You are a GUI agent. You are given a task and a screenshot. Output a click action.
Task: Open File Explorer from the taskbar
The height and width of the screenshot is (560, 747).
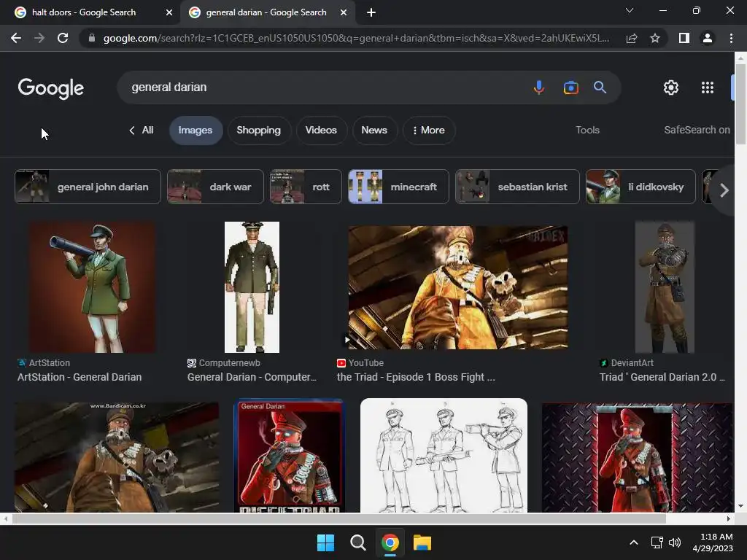point(422,542)
